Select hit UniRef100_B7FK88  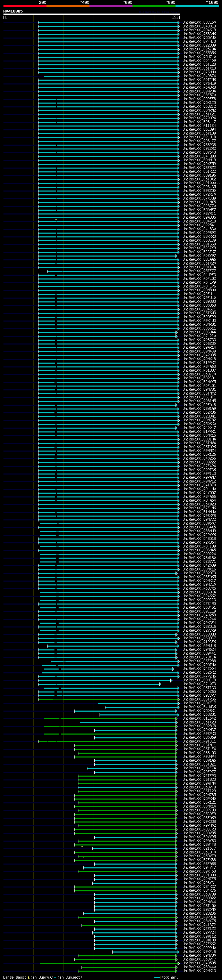[199, 860]
